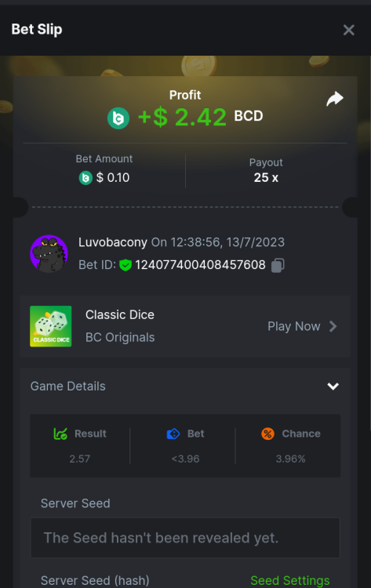This screenshot has width=371, height=588.
Task: Click the blue Bet dice icon
Action: [x=173, y=434]
